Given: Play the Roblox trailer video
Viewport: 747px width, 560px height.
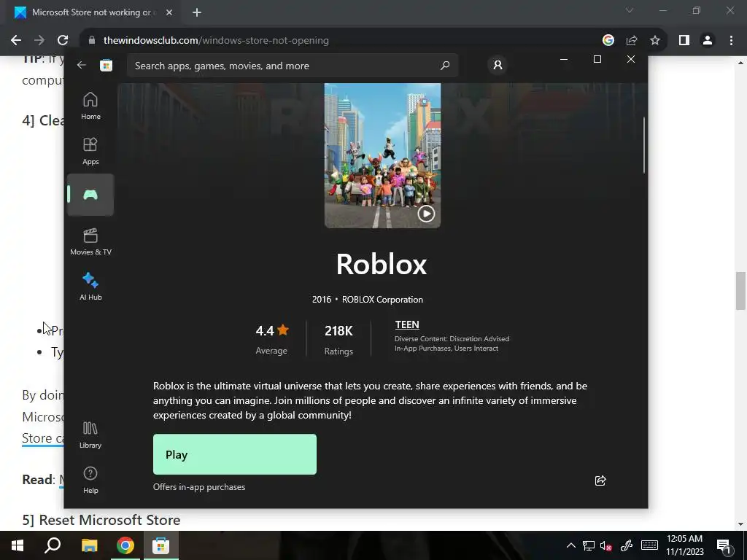Looking at the screenshot, I should [x=426, y=214].
